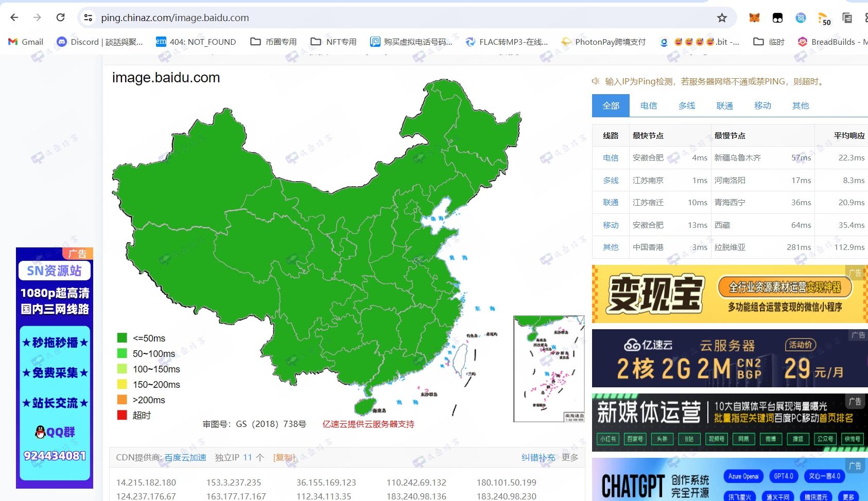
Task: Click the South China Sea inset map
Action: coord(549,369)
